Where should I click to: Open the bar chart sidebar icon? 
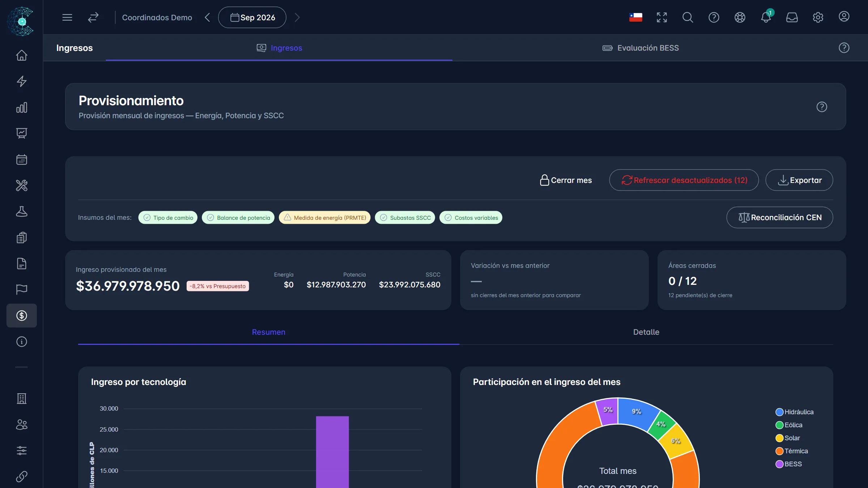(22, 107)
